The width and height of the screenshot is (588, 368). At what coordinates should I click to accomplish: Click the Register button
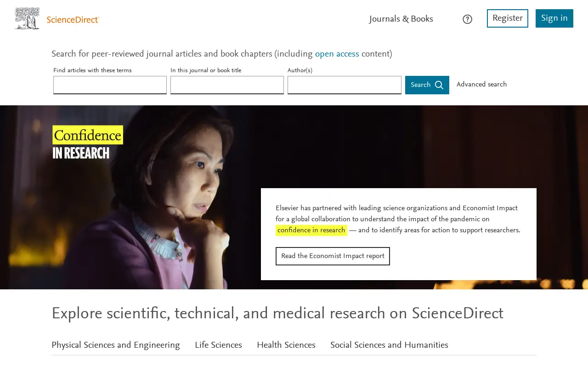click(508, 18)
